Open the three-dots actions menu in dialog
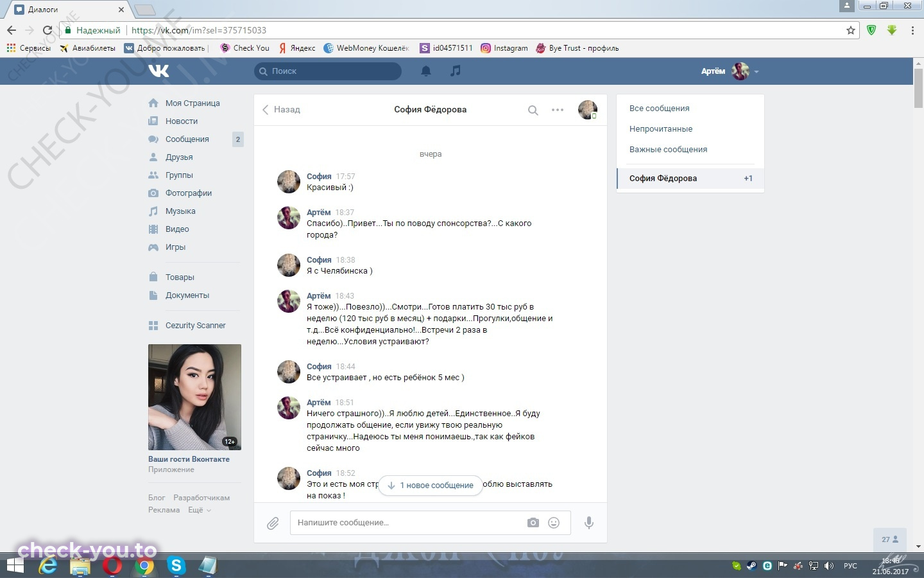 pos(558,110)
